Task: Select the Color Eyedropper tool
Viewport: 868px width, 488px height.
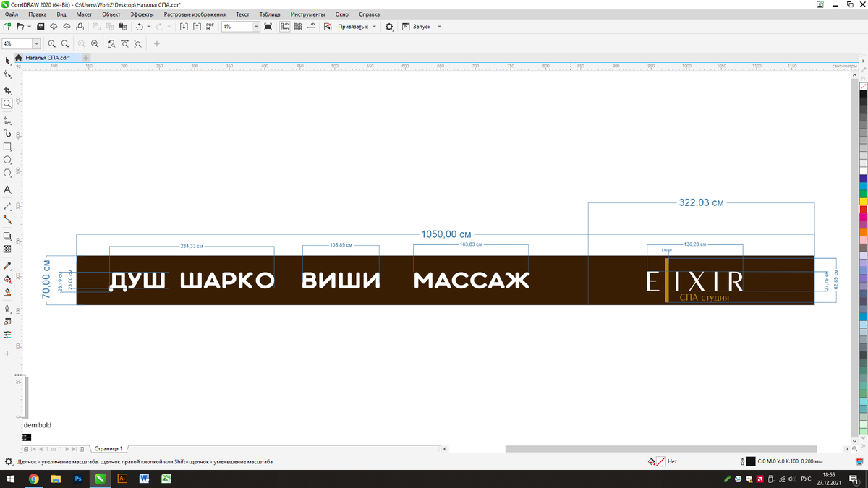Action: pyautogui.click(x=7, y=265)
